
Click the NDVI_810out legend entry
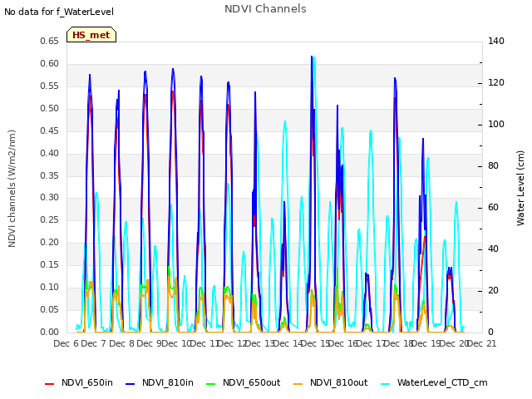click(x=331, y=382)
